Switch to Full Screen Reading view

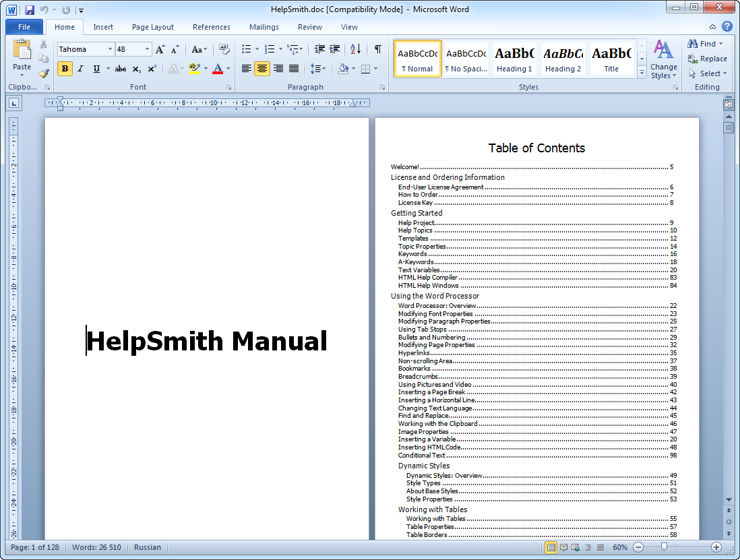click(563, 547)
